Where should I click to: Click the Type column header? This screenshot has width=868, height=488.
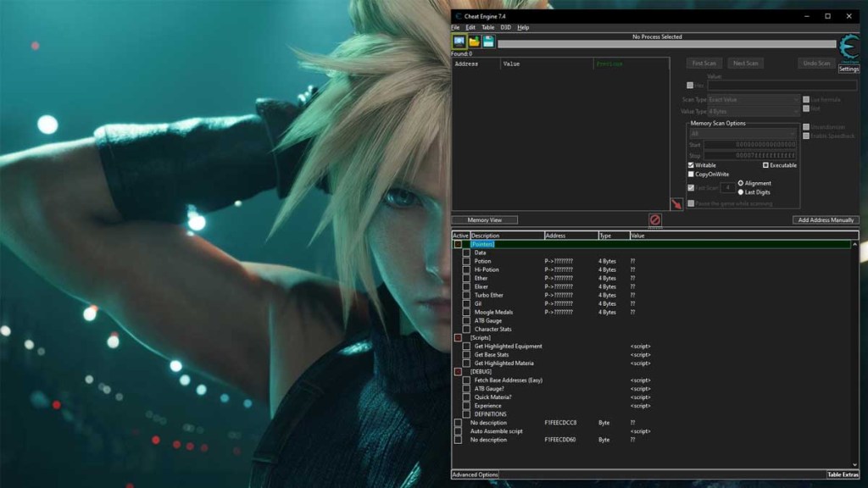(614, 236)
